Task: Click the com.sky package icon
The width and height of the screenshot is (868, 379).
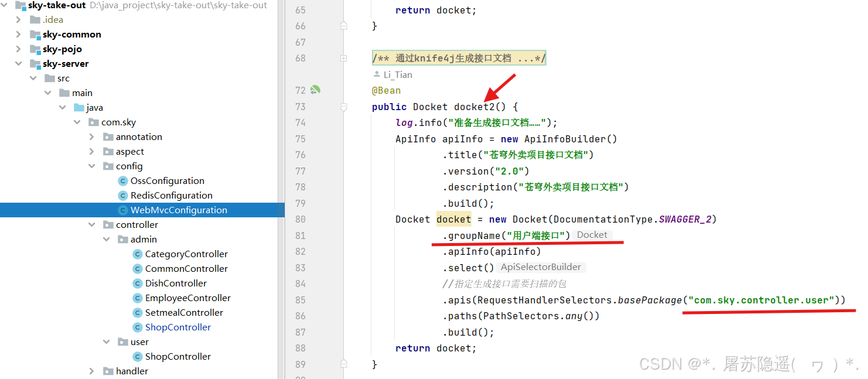Action: [94, 122]
